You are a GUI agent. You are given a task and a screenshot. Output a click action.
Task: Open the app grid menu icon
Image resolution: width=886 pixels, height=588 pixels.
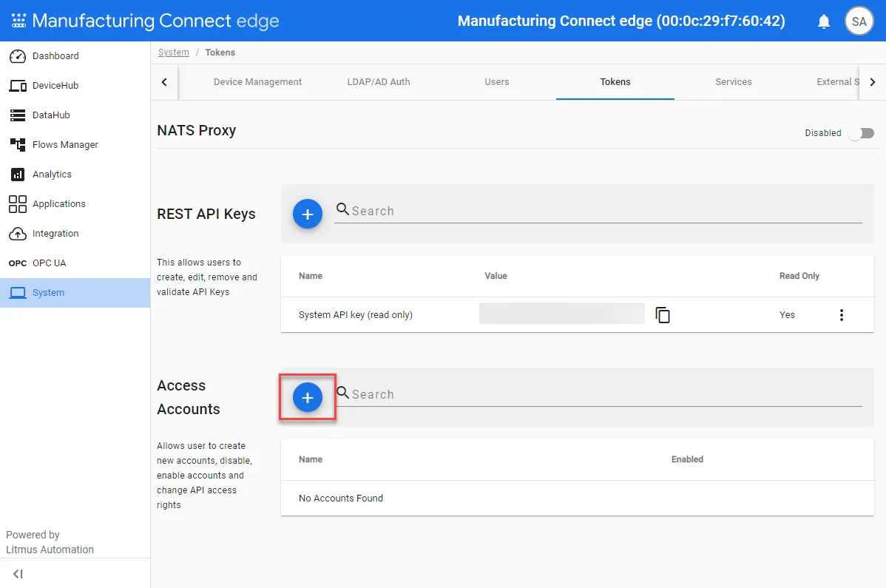click(18, 20)
